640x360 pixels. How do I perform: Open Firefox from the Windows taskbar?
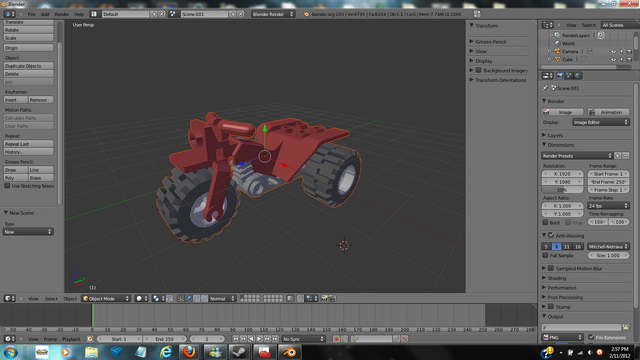pyautogui.click(x=189, y=351)
